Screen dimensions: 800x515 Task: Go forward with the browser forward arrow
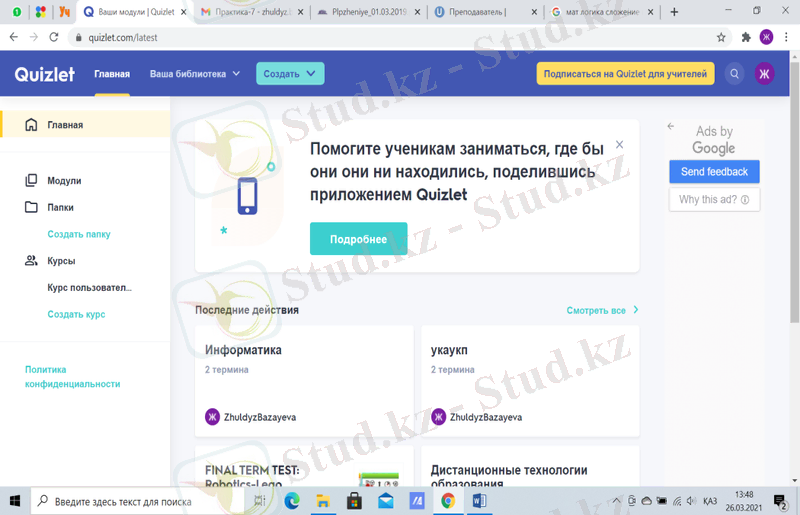point(34,37)
